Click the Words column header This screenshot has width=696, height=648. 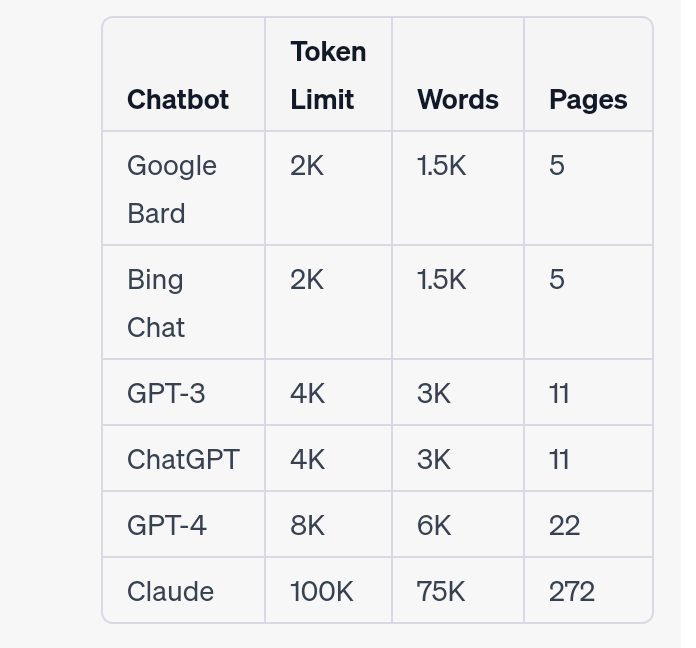pyautogui.click(x=458, y=99)
